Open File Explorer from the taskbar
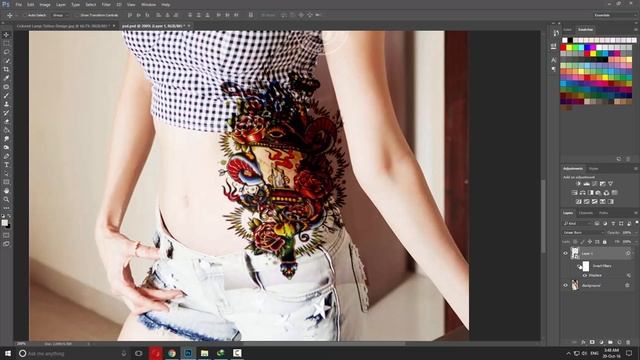640x360 pixels. [x=204, y=353]
